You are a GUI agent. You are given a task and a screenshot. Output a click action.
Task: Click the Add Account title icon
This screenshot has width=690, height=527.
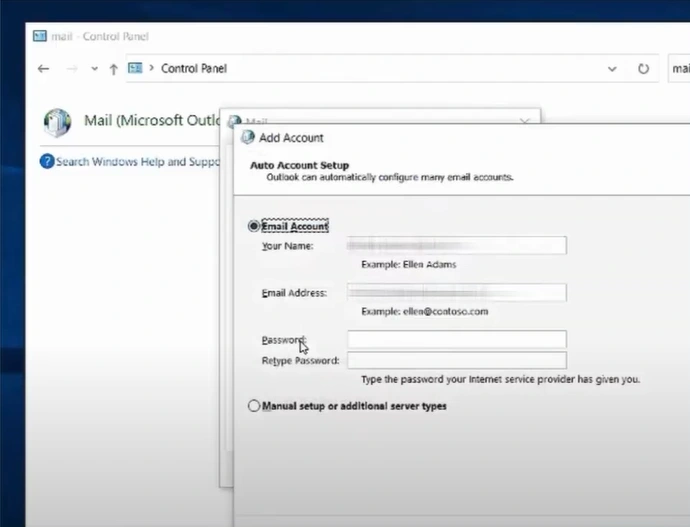247,137
